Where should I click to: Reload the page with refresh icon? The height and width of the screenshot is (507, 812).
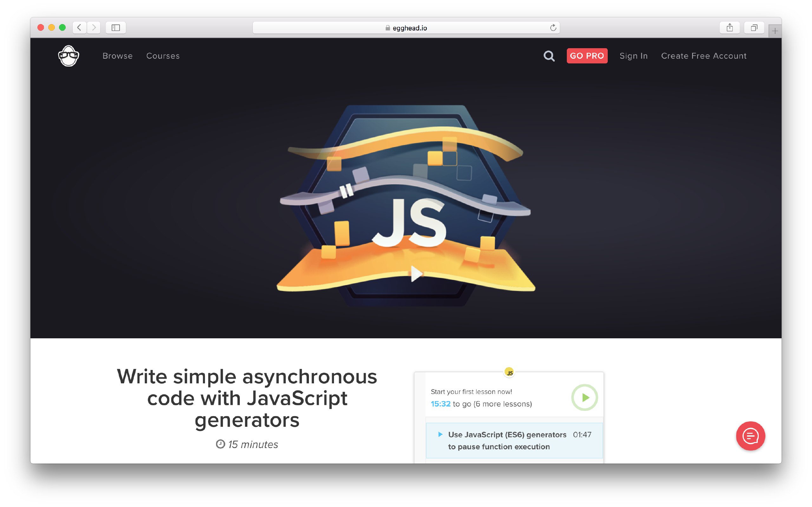point(553,28)
